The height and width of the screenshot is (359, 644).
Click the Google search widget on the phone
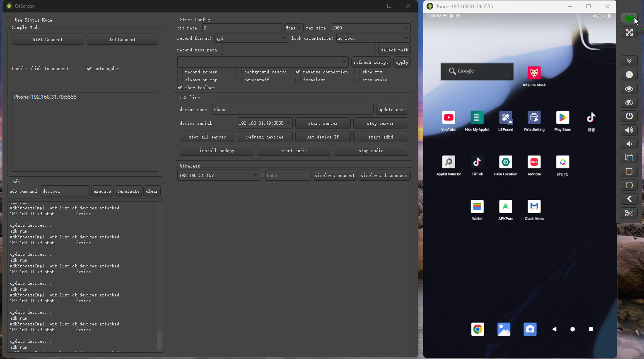pyautogui.click(x=477, y=71)
